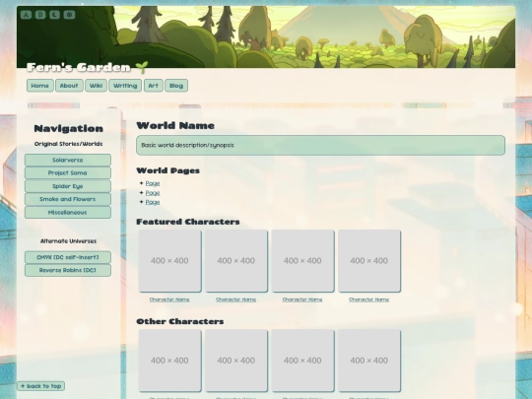532x399 pixels.
Task: Click the 'Original Stories/Worlds' label
Action: pos(68,144)
